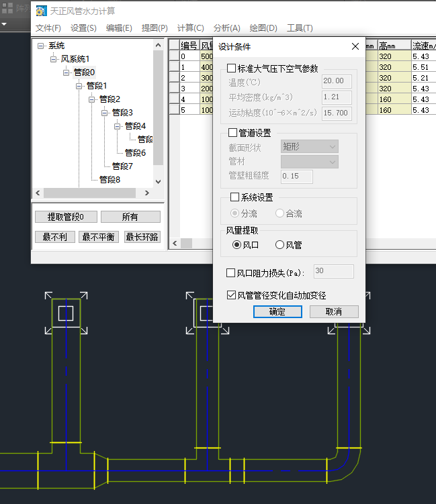
Task: Select 管段7 in the tree
Action: [x=122, y=166]
